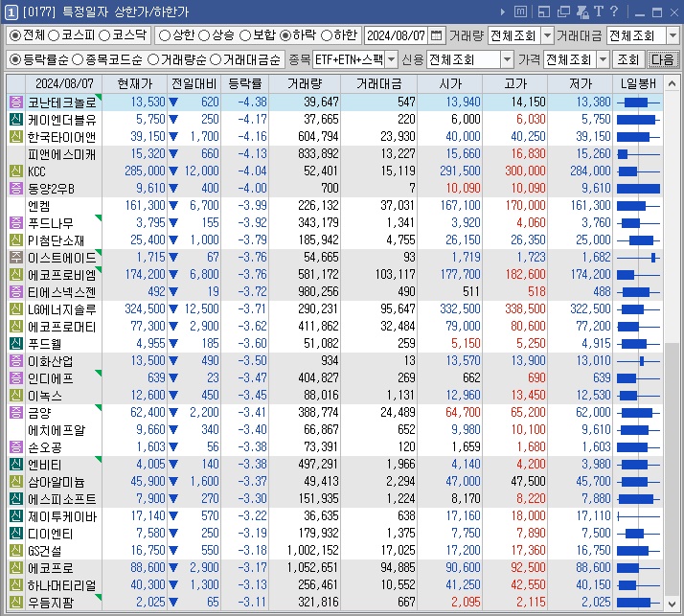Select the 상한 radio button
This screenshot has width=684, height=616.
[x=165, y=35]
